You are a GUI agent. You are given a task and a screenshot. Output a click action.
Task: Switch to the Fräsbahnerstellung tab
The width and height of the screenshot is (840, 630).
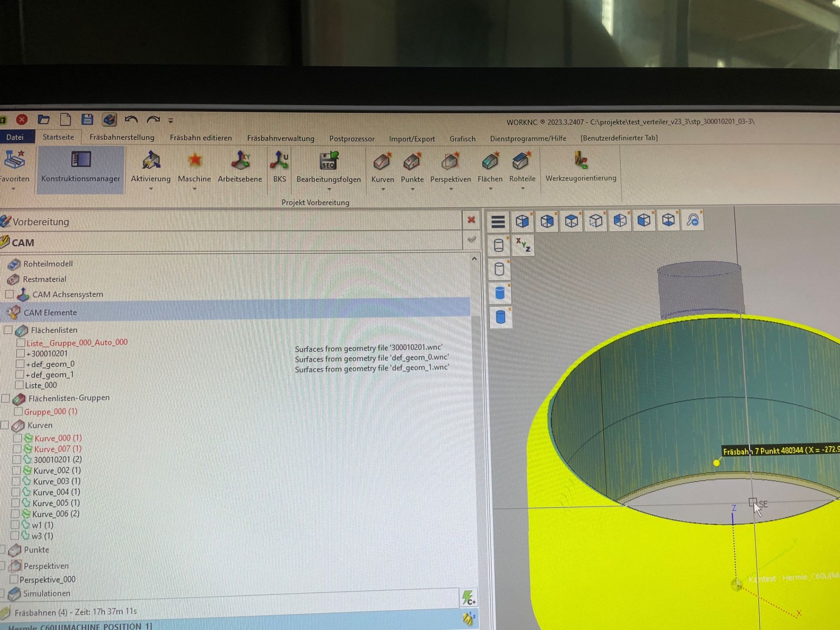[x=122, y=137]
